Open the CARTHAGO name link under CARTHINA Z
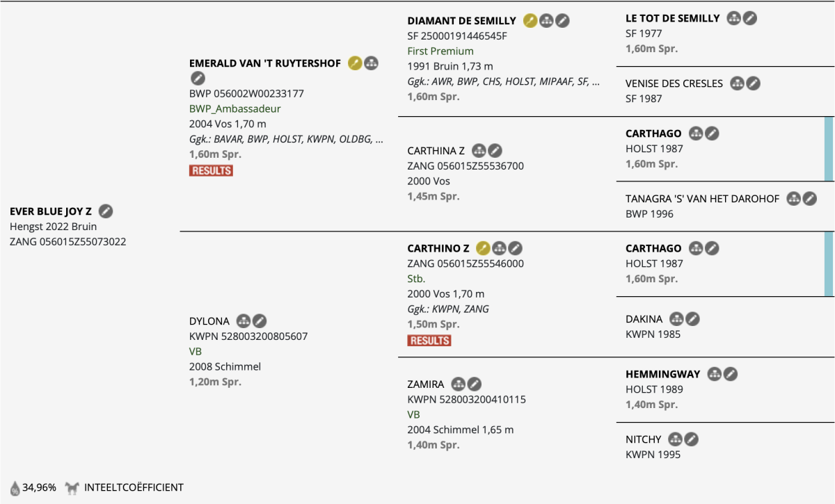 tap(653, 133)
